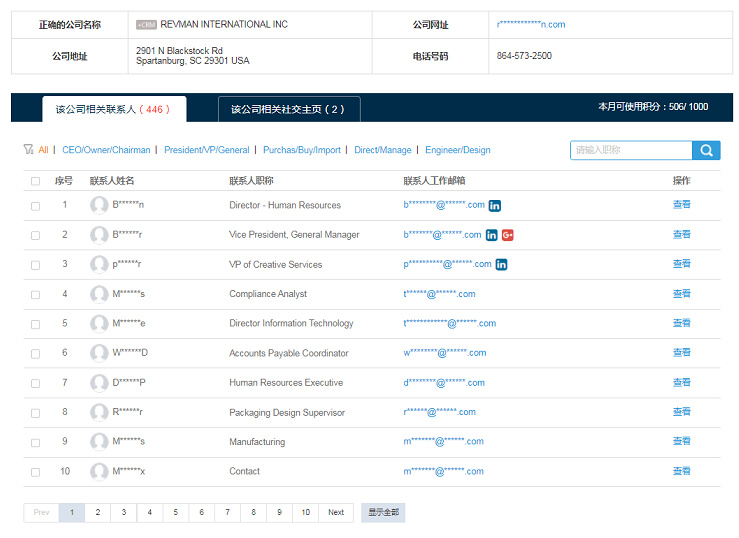The width and height of the screenshot is (739, 538).
Task: Open LinkedIn icon for Vice President, General Manager
Action: 492,235
